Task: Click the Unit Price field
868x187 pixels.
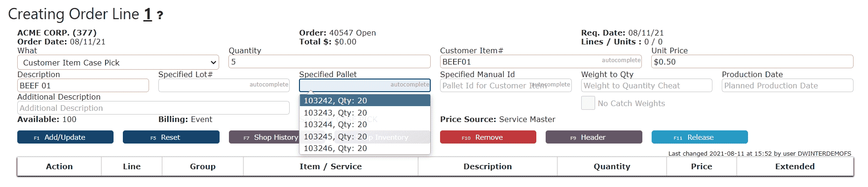Action: coord(752,62)
